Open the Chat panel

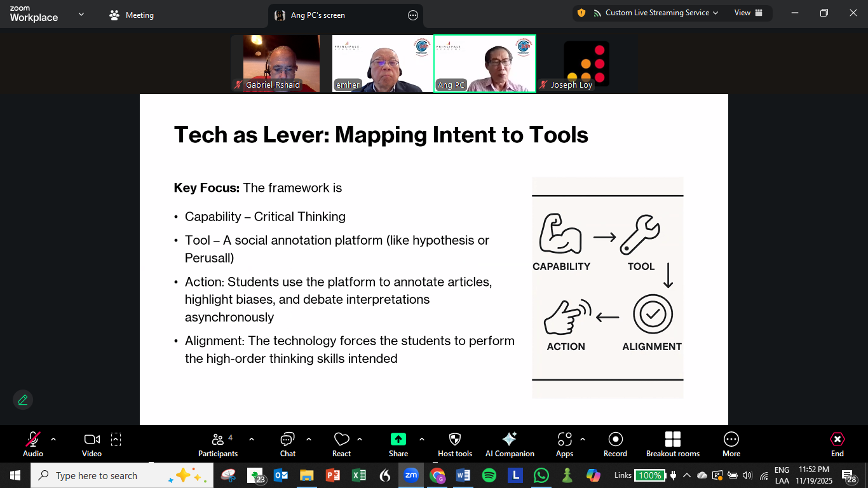click(288, 444)
